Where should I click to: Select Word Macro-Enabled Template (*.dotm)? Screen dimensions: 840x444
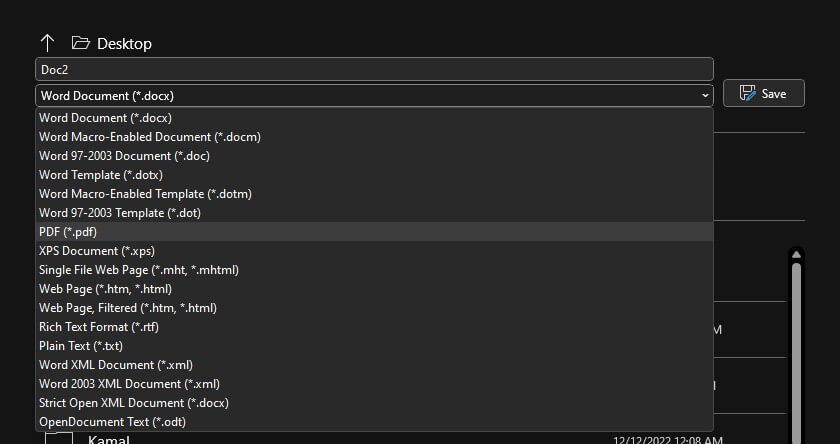coord(374,194)
